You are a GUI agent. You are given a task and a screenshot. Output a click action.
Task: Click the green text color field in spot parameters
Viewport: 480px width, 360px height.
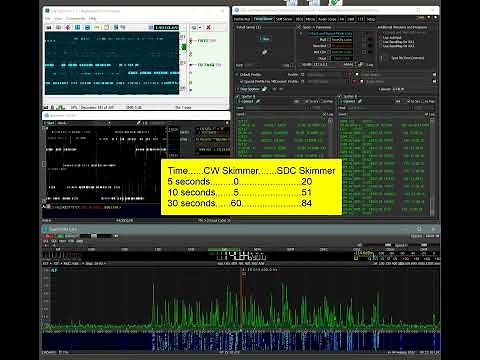tap(342, 52)
